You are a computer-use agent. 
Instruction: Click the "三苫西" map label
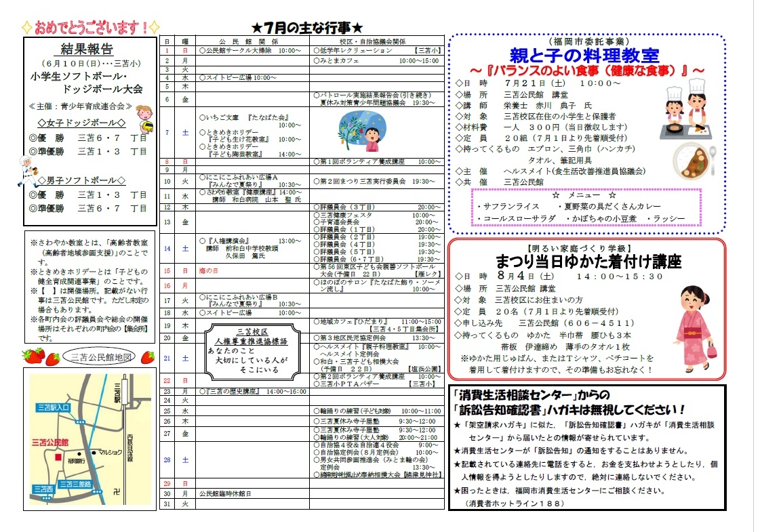pyautogui.click(x=44, y=489)
